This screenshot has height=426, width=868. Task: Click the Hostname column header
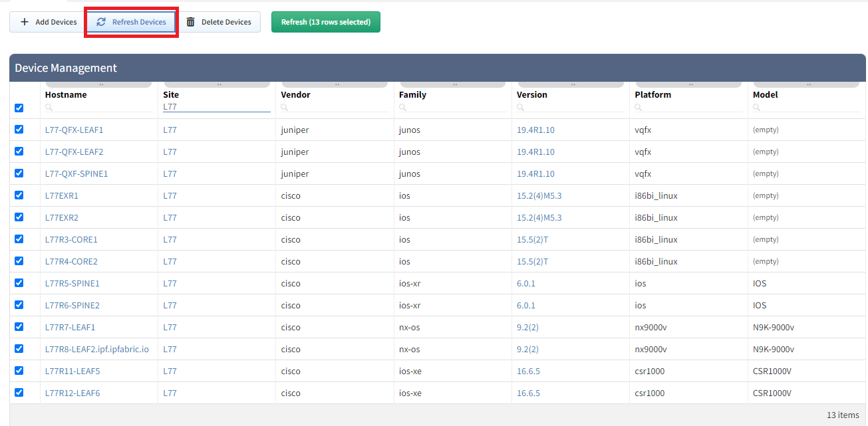coord(66,94)
